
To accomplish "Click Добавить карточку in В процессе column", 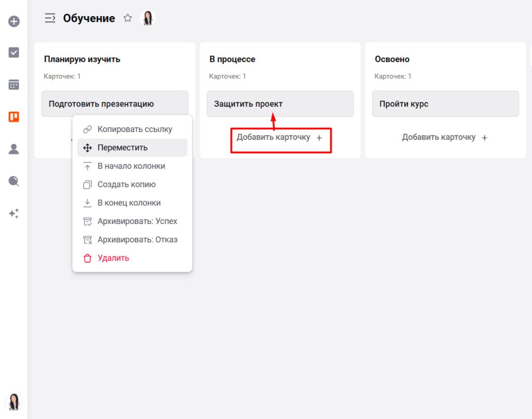I will (280, 138).
